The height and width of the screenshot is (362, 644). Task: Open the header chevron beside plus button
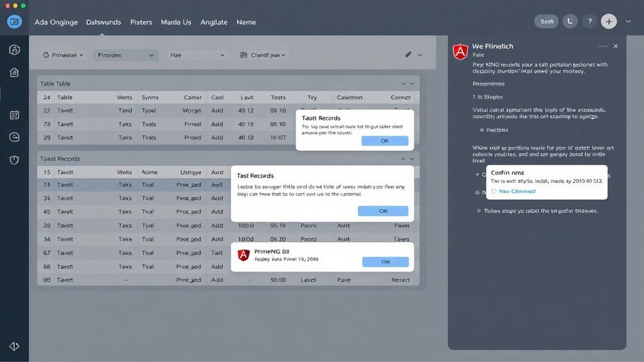pos(628,21)
